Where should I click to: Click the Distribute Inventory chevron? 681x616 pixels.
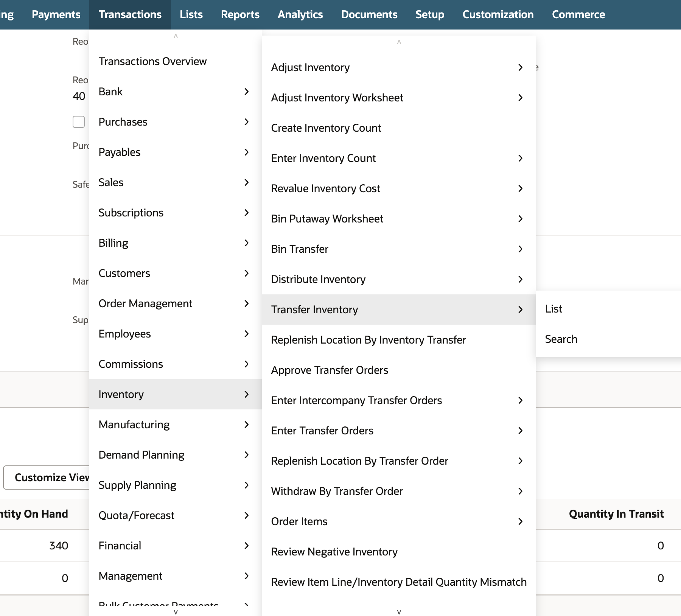pyautogui.click(x=521, y=279)
